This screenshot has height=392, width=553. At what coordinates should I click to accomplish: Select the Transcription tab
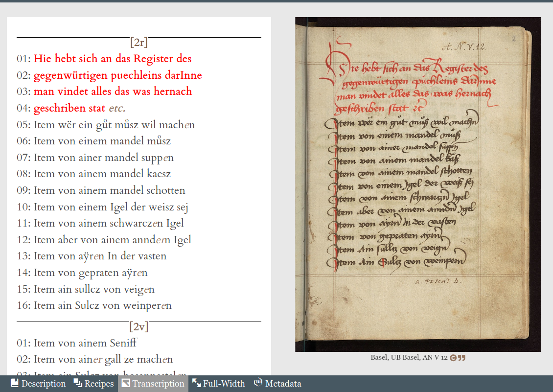click(x=153, y=384)
